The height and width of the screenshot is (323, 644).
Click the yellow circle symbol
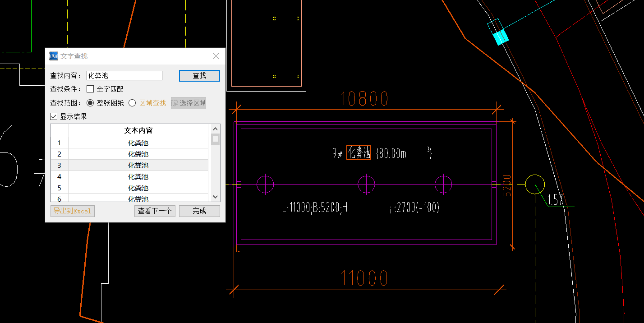click(535, 184)
